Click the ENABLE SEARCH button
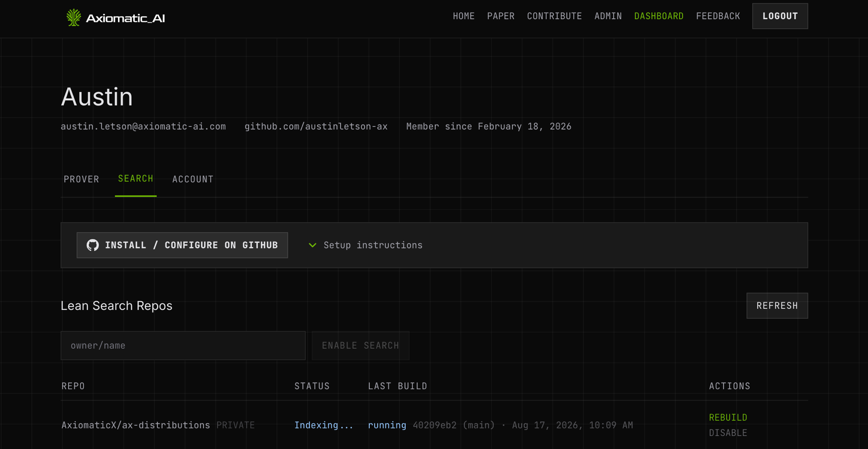The width and height of the screenshot is (868, 449). (x=360, y=346)
